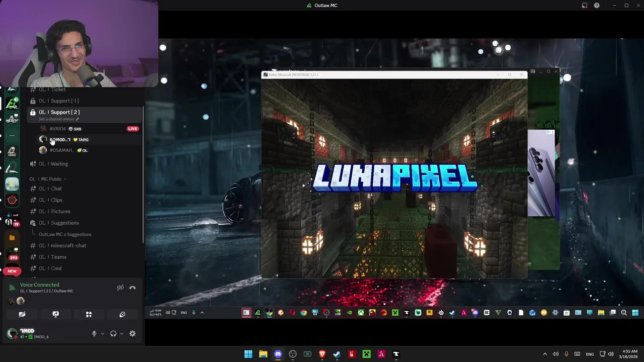The image size is (644, 362).
Task: Open the server folder icon
Action: coord(12,237)
